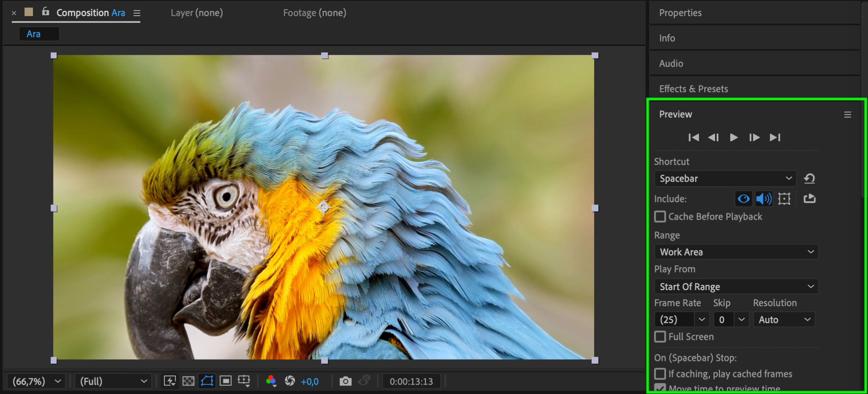The width and height of the screenshot is (868, 394).
Task: Click the current time 0:00:13:13 display
Action: click(x=411, y=381)
